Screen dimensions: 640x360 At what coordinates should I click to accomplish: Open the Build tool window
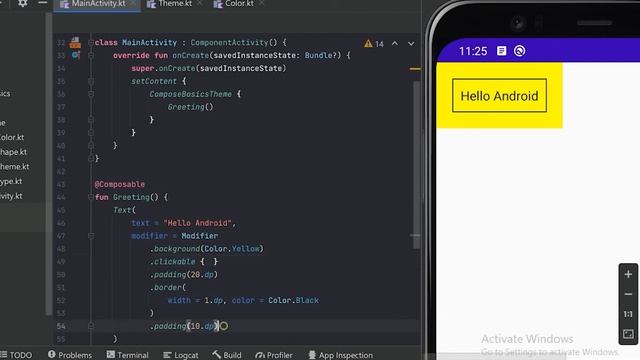(227, 355)
